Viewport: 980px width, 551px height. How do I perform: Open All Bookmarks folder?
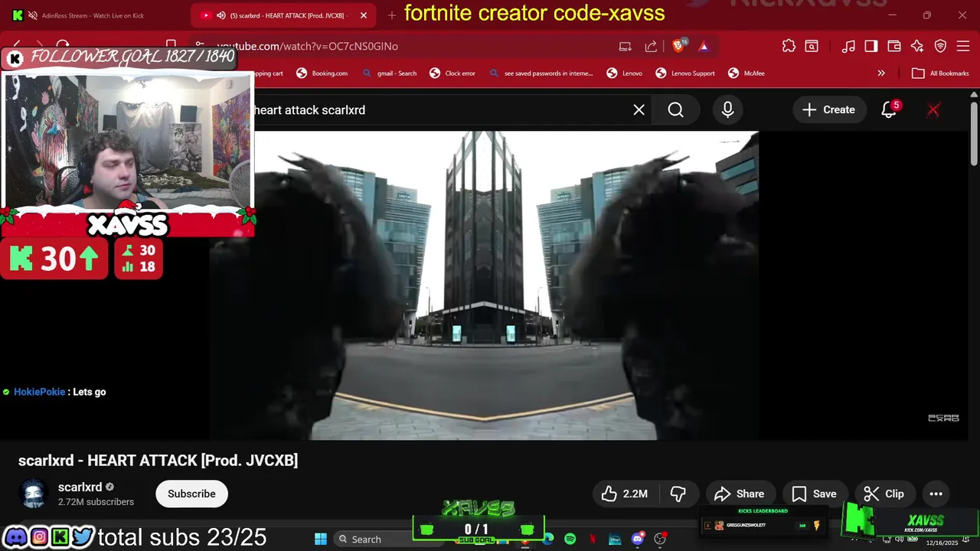(x=940, y=73)
